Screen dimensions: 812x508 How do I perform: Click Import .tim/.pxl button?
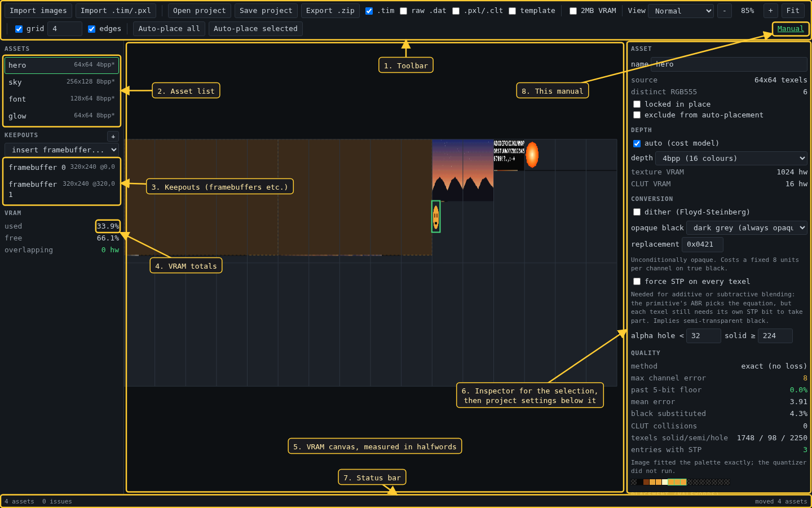tap(116, 11)
